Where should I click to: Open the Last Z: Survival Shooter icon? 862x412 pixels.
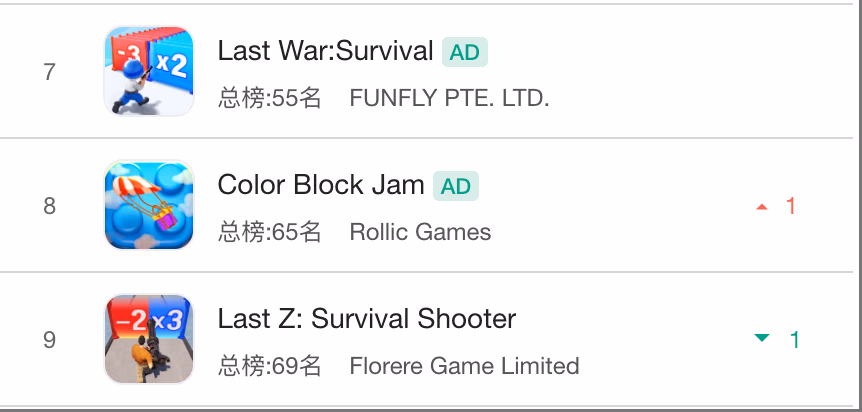tap(149, 339)
